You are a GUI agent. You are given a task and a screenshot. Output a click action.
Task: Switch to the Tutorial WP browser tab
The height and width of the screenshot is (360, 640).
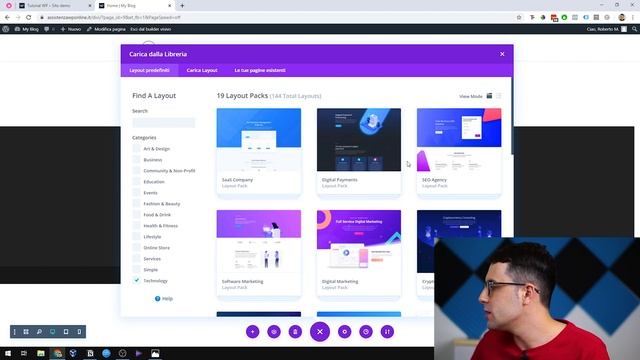click(x=55, y=6)
